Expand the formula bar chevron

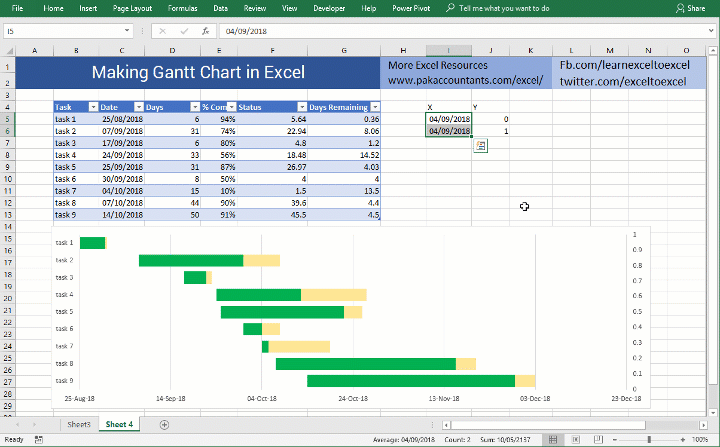712,31
